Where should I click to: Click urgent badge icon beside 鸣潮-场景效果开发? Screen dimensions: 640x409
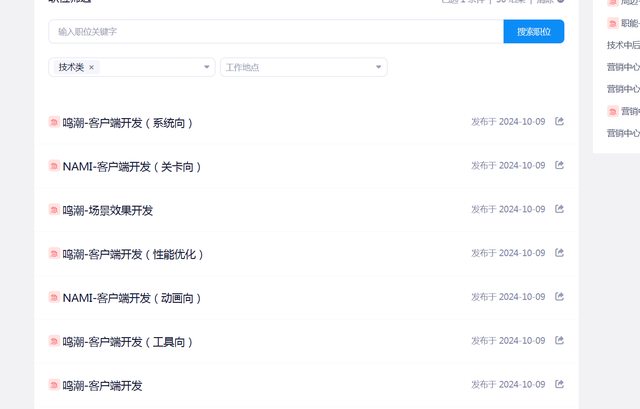(x=54, y=210)
